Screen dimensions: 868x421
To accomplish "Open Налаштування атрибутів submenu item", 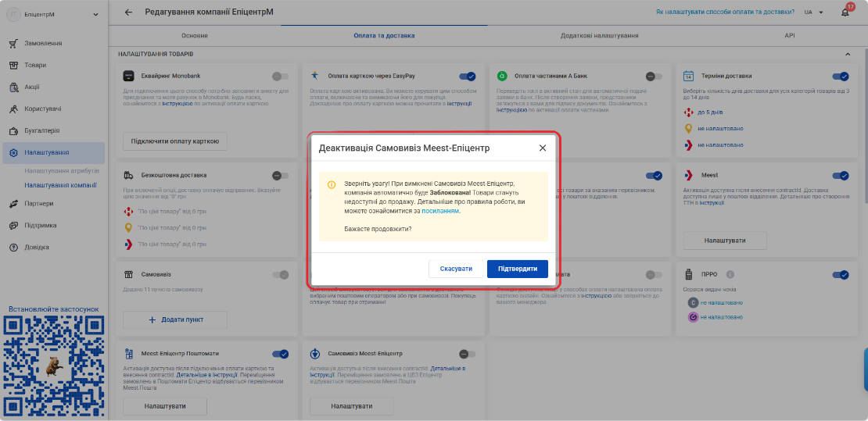I will (62, 171).
